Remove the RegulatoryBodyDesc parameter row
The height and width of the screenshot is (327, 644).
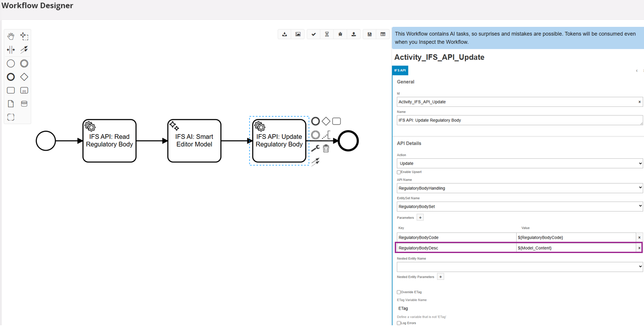coord(639,247)
